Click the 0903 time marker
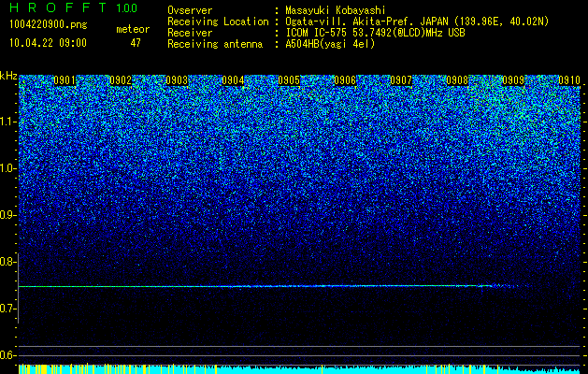The image size is (588, 374). tap(177, 80)
